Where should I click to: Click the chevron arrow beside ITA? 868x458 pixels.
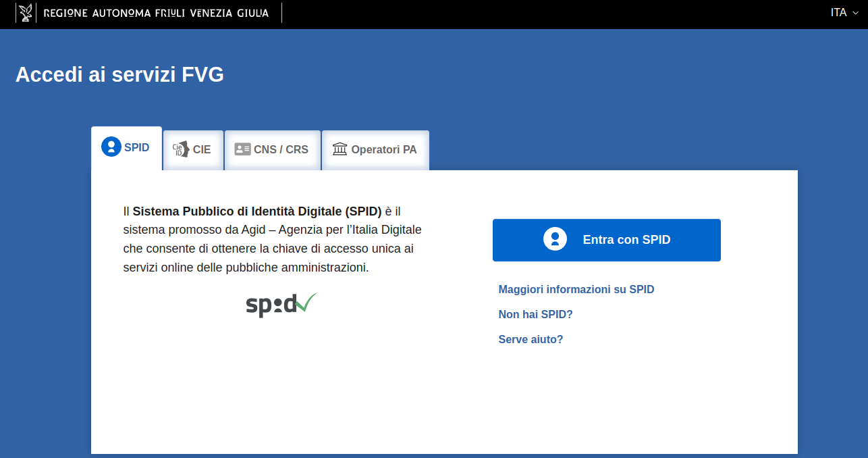pyautogui.click(x=855, y=14)
